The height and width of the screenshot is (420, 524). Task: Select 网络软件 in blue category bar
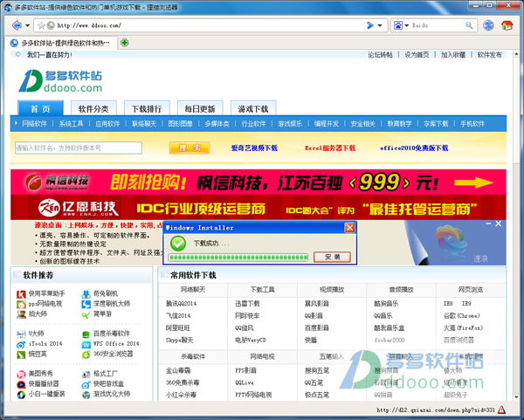34,124
